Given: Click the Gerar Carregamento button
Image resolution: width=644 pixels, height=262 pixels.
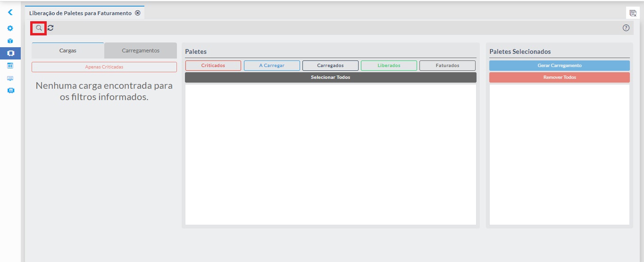Looking at the screenshot, I should 560,66.
